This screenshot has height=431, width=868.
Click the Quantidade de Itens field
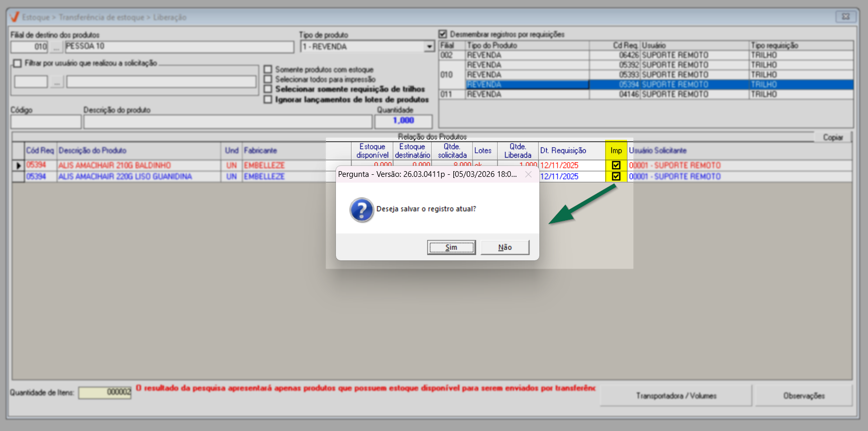105,392
